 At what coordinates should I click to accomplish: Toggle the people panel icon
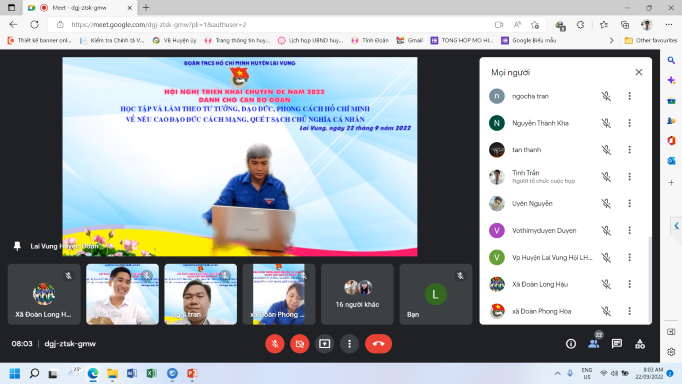pyautogui.click(x=594, y=344)
